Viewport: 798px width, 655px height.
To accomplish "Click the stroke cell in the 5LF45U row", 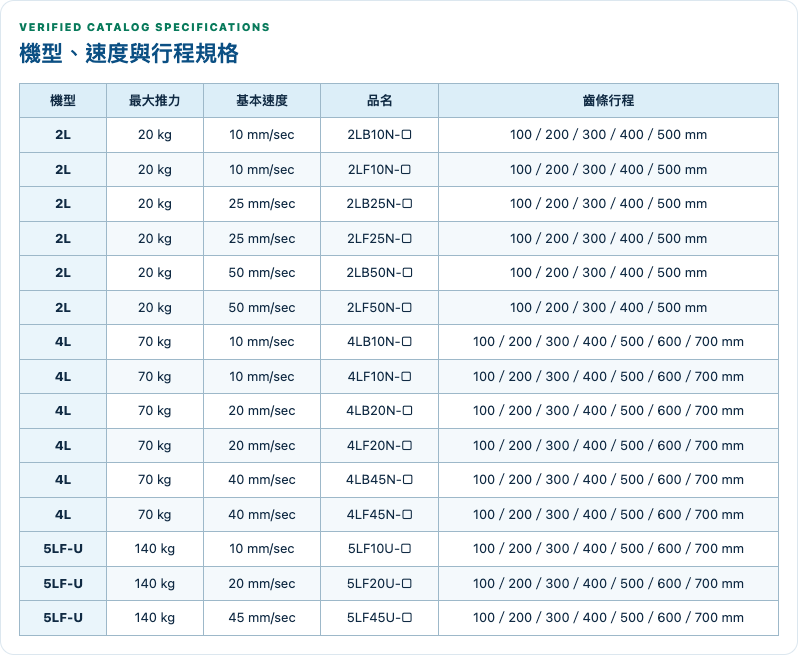I will click(608, 617).
